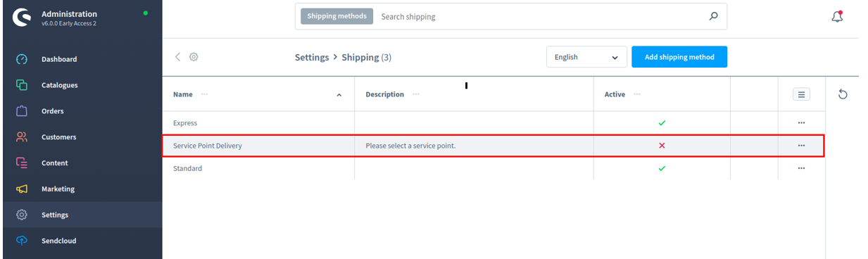Open the Active column options dots

click(637, 94)
